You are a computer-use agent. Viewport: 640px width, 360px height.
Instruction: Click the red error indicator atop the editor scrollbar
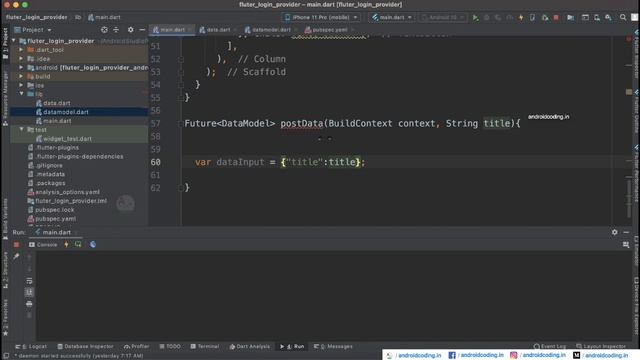pos(629,39)
